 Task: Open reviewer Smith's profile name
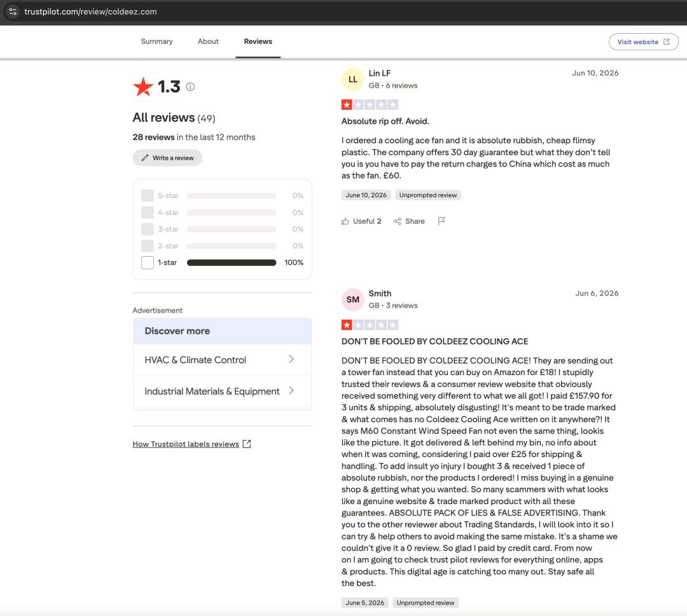pos(380,293)
